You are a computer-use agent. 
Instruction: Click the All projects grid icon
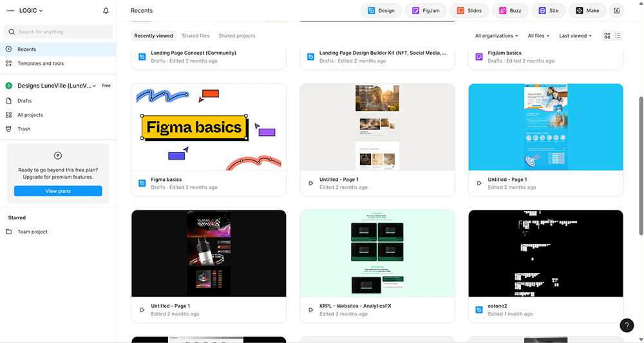8,115
